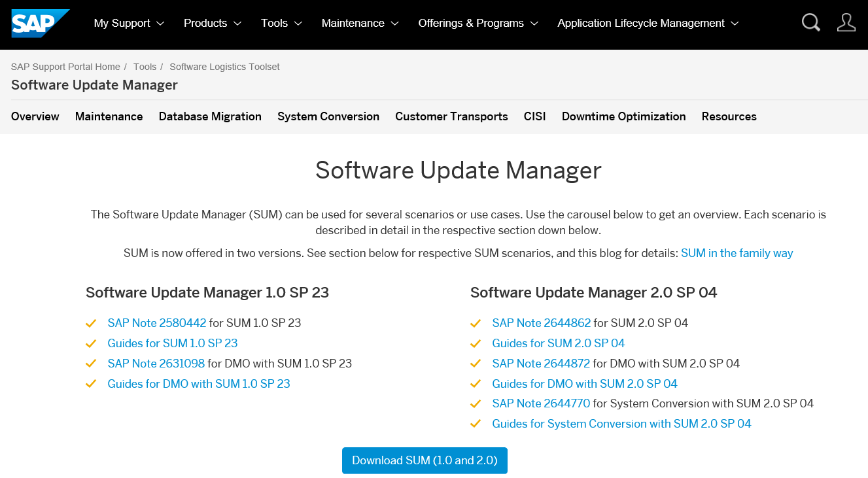Viewport: 868px width, 478px height.
Task: Go to SAP Support Portal Home breadcrumb
Action: coord(65,67)
